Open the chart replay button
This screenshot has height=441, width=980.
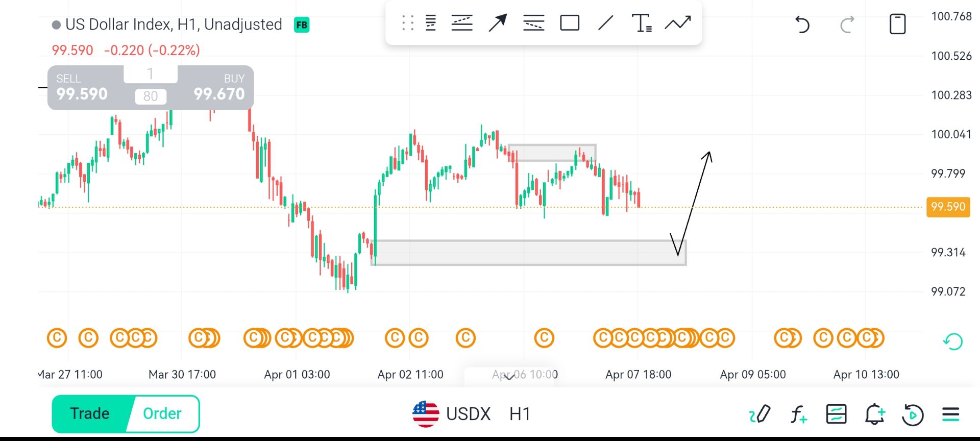tap(913, 414)
